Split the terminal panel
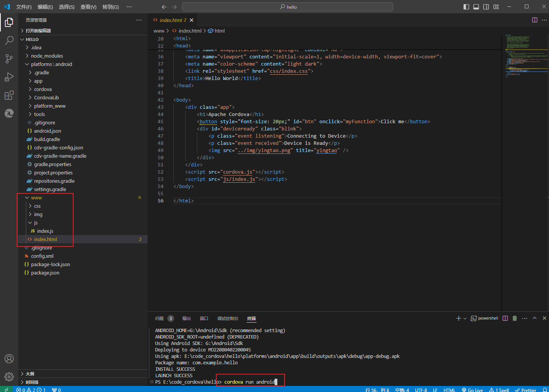The width and height of the screenshot is (549, 392). tap(505, 318)
